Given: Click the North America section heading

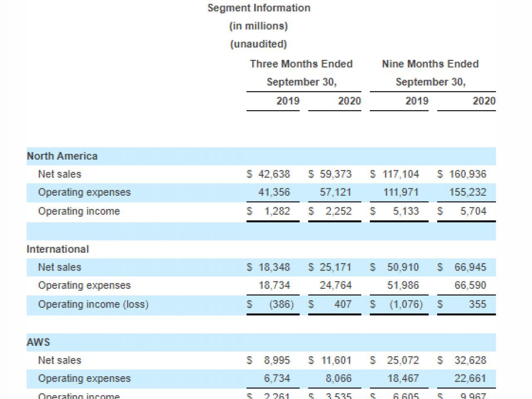Looking at the screenshot, I should click(x=62, y=156).
